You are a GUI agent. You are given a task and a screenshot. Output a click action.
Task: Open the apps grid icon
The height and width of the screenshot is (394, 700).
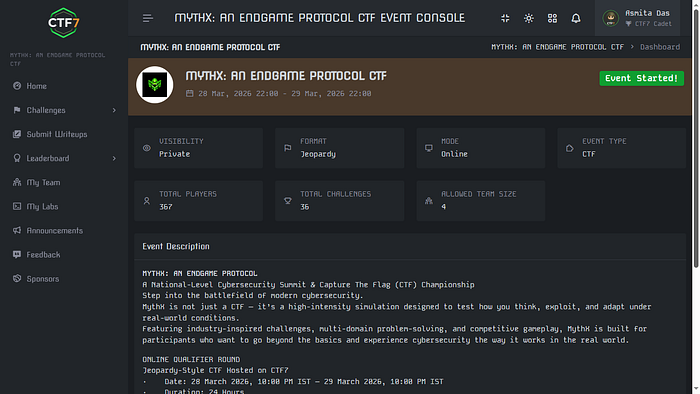(552, 18)
